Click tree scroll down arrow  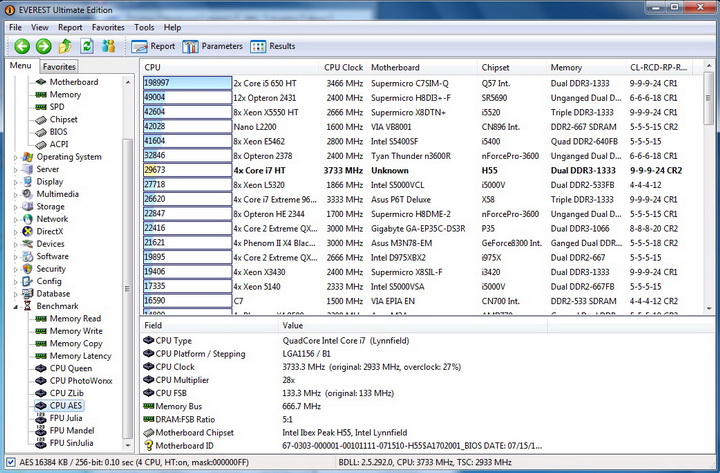(x=128, y=445)
